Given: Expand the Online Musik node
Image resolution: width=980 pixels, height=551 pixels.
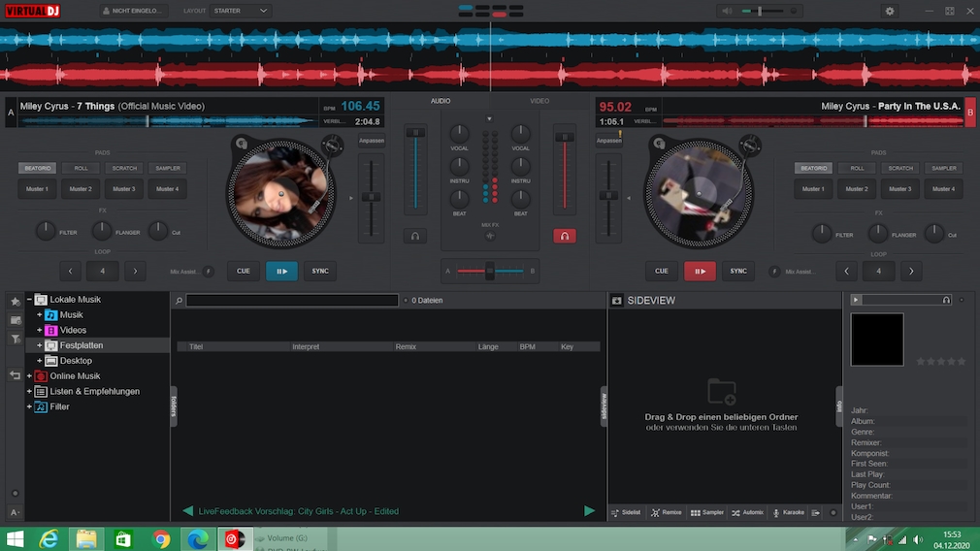Looking at the screenshot, I should tap(29, 376).
